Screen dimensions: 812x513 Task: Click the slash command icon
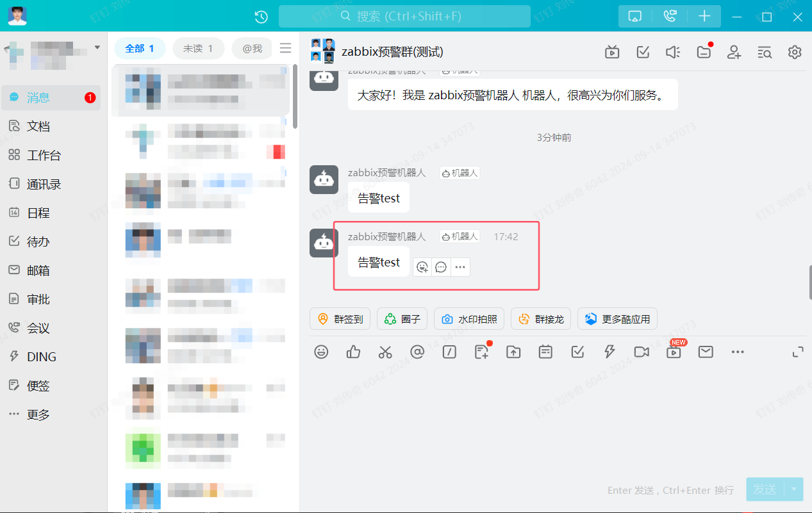pos(449,352)
